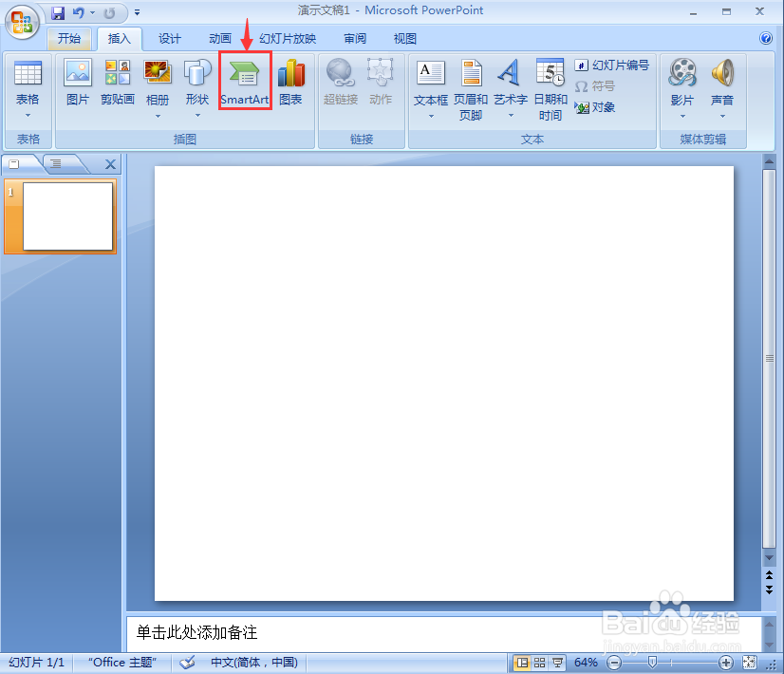Click the 超链接 hyperlink button
The image size is (784, 674).
(341, 83)
